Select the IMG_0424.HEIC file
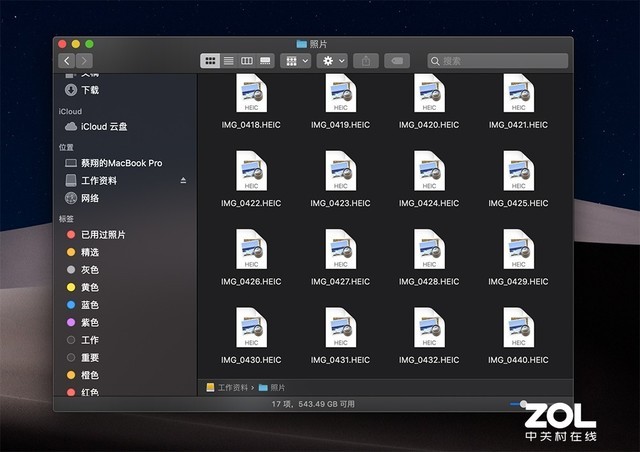Viewport: 640px width, 452px height. coord(429,178)
